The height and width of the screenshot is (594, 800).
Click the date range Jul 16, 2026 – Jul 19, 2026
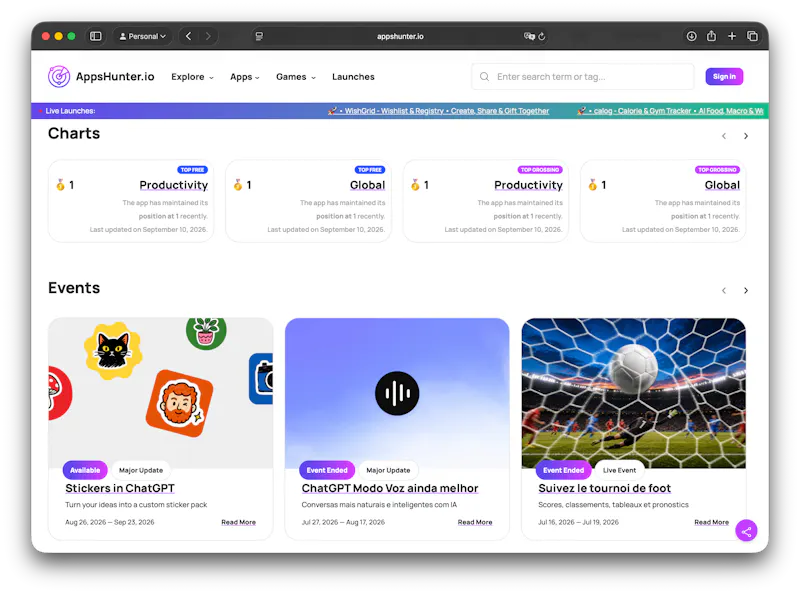578,522
